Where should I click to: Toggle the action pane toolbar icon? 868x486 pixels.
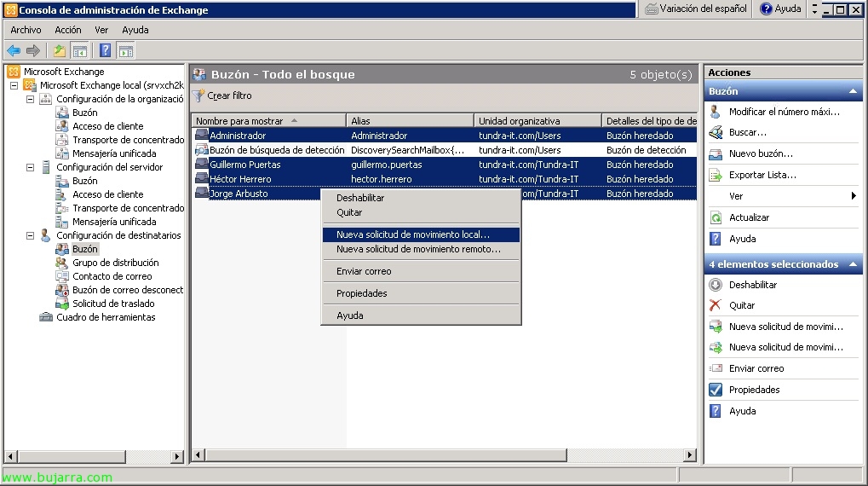[126, 51]
